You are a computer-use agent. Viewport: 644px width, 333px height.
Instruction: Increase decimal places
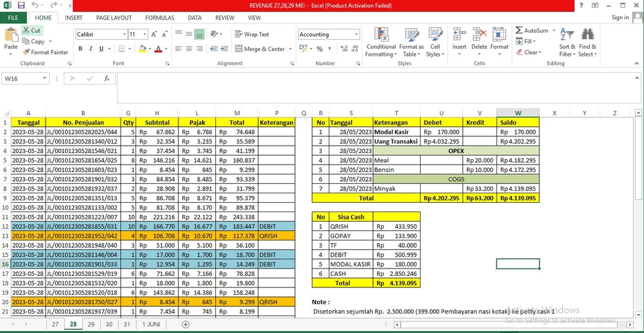coord(344,48)
